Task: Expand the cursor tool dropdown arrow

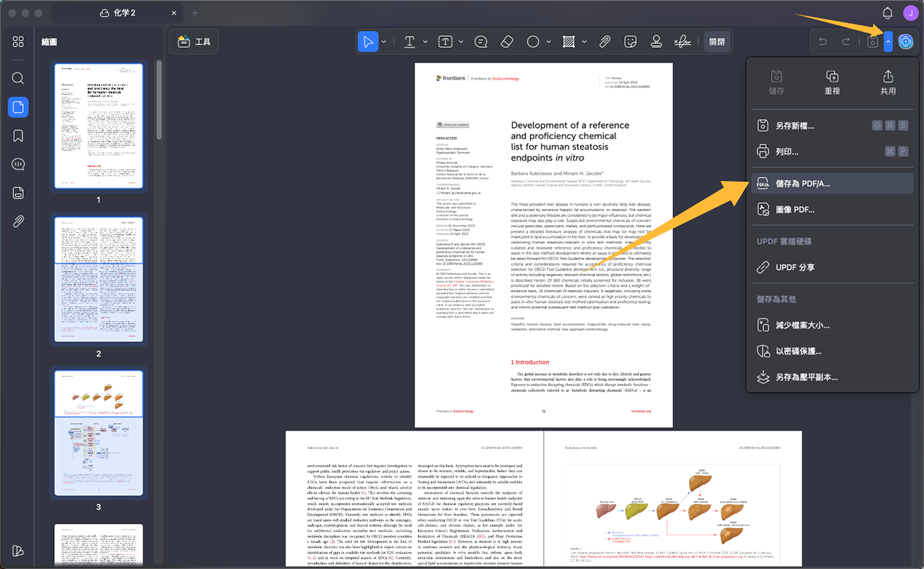Action: (x=384, y=42)
